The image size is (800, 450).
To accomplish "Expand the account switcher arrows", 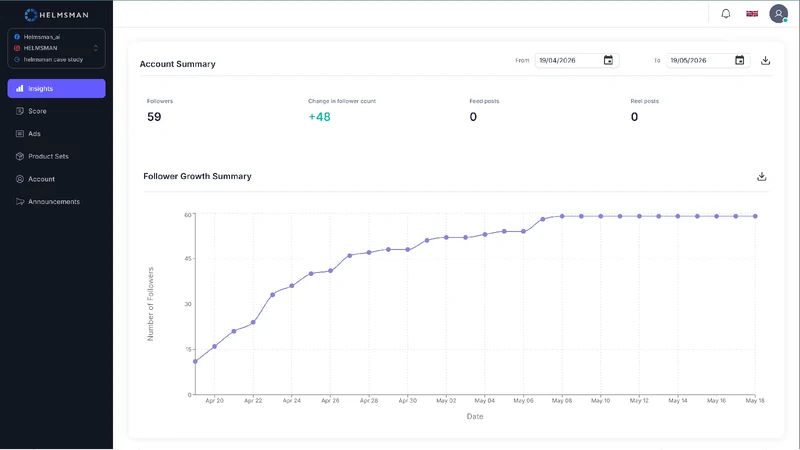I will pyautogui.click(x=95, y=48).
